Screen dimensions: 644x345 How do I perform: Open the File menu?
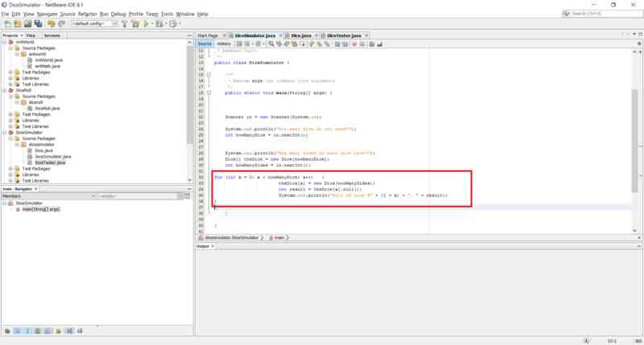pos(5,14)
